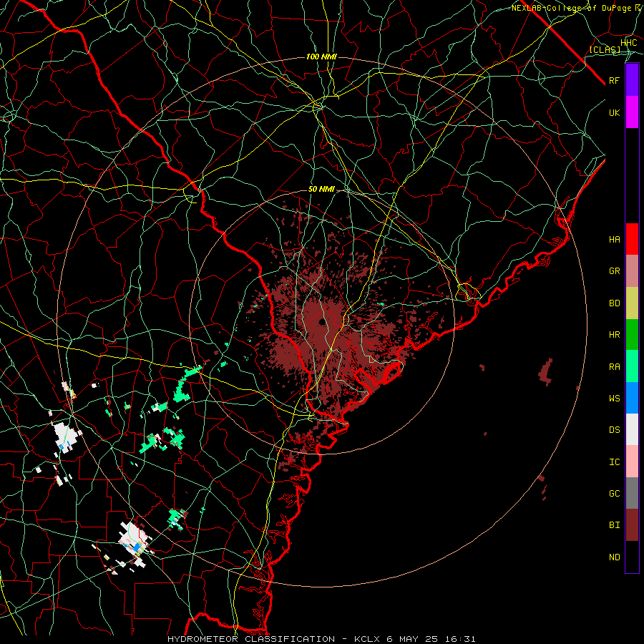Click the RF purple color swatch
Screen dimensions: 644x644
(632, 80)
